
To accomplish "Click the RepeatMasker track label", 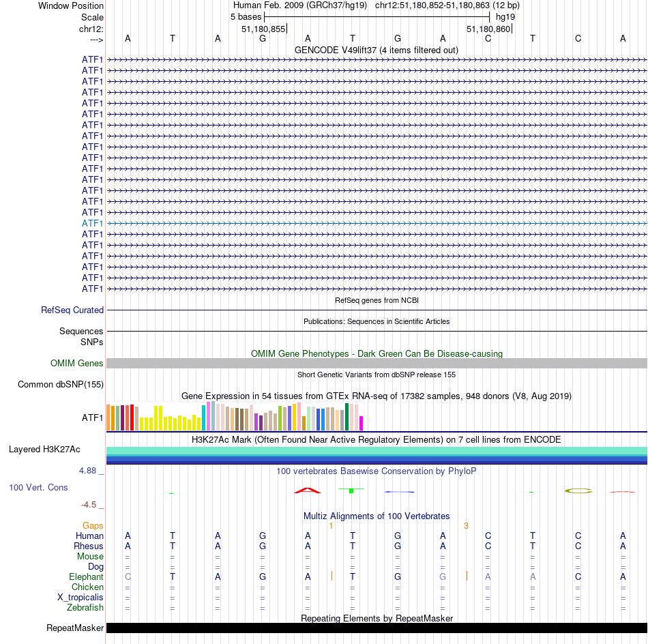I will (75, 628).
